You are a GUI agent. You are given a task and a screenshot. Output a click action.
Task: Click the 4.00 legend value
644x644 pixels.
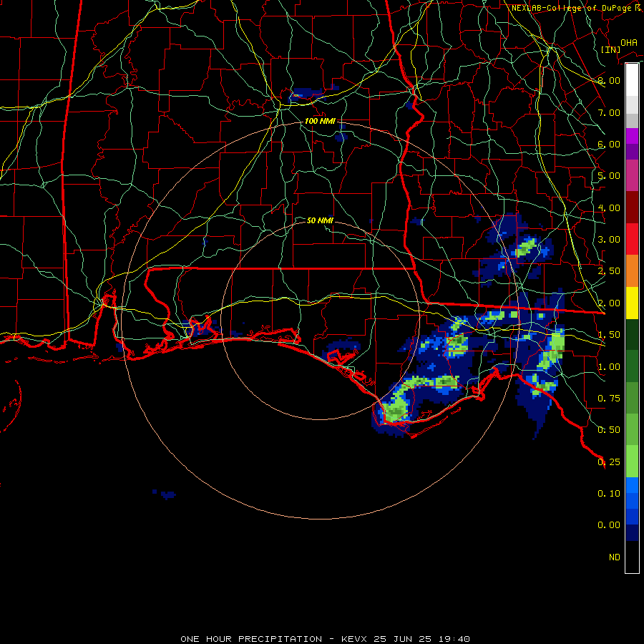[609, 208]
